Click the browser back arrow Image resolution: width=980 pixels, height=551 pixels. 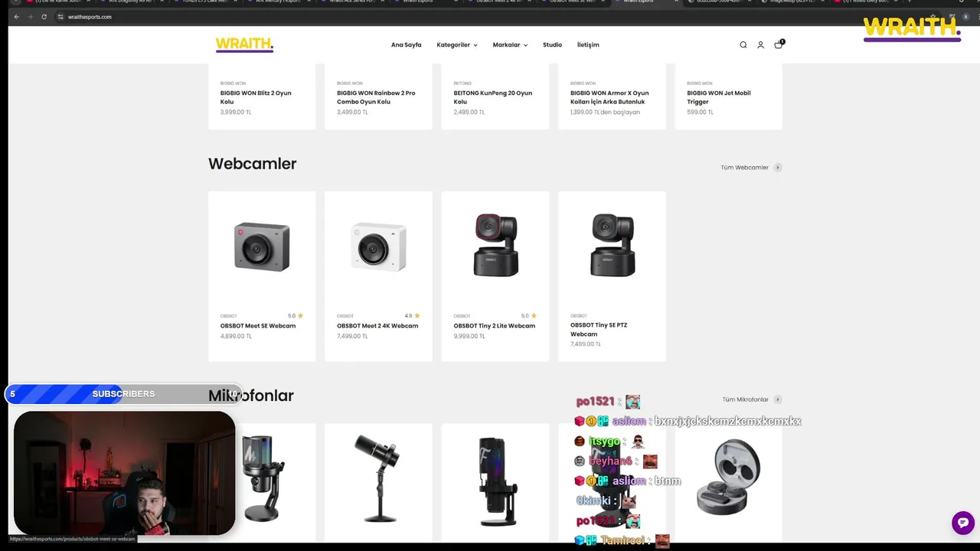click(16, 17)
